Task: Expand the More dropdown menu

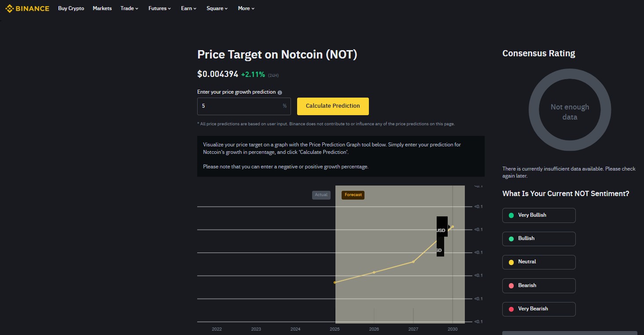Action: click(x=246, y=8)
